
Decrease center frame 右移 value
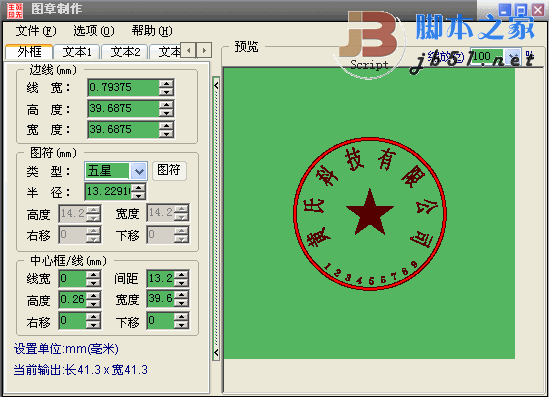click(93, 325)
